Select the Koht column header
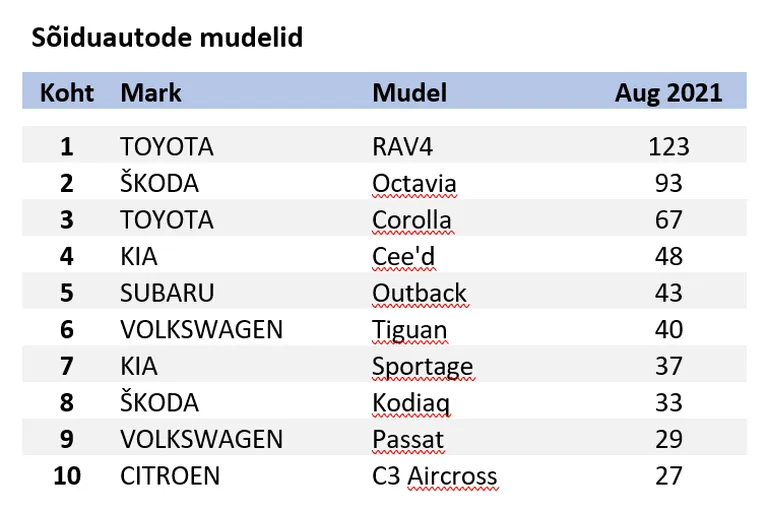Screen dimensions: 768x510 click(67, 93)
